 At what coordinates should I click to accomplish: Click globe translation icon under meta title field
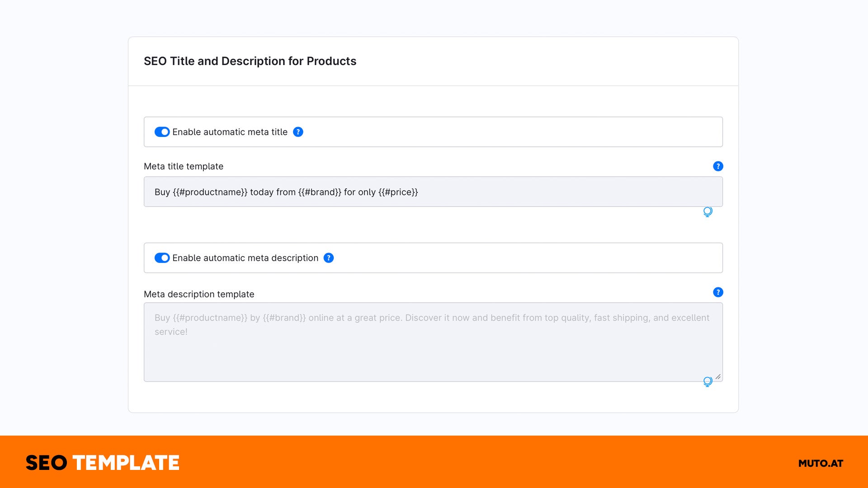pos(708,211)
